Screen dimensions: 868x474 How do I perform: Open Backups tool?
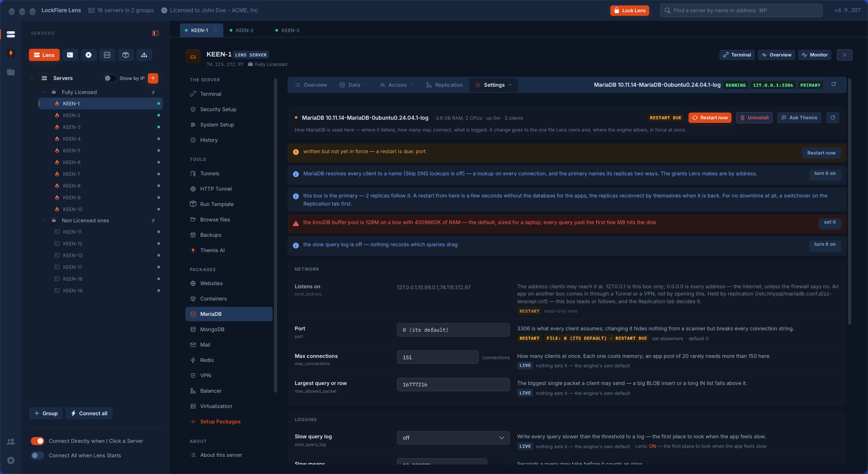pos(229,235)
